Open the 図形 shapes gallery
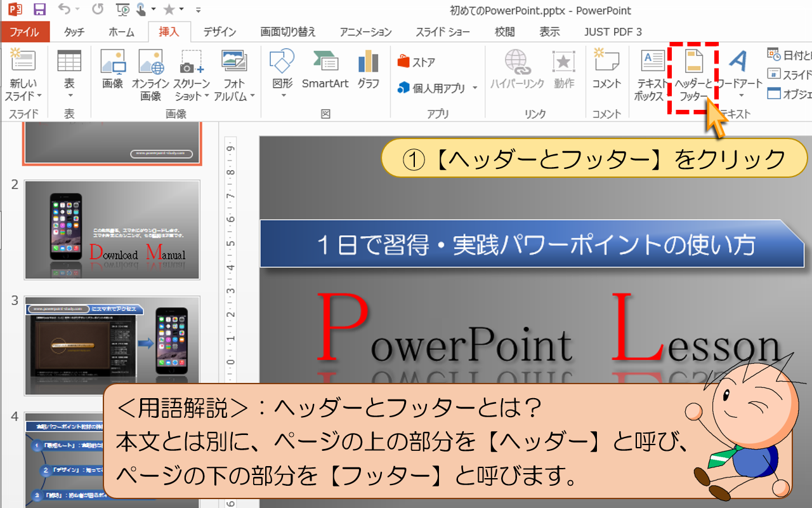Image resolution: width=812 pixels, height=508 pixels. click(x=282, y=74)
